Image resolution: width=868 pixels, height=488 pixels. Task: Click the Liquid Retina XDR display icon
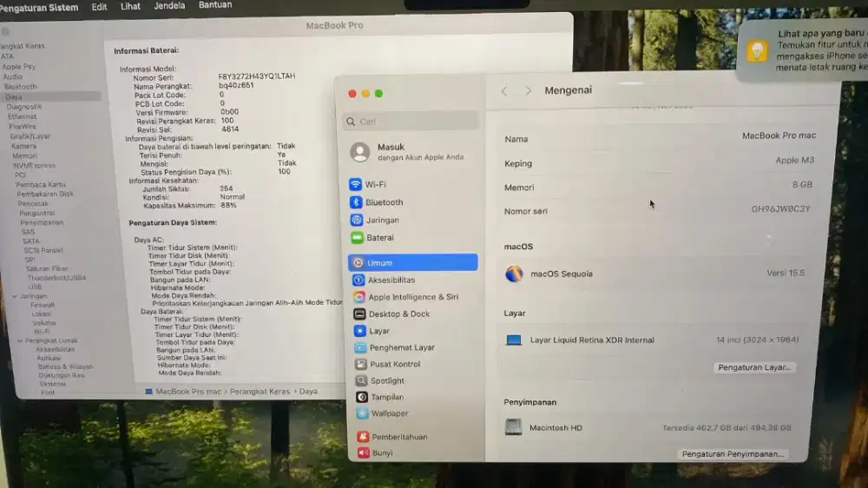tap(514, 340)
